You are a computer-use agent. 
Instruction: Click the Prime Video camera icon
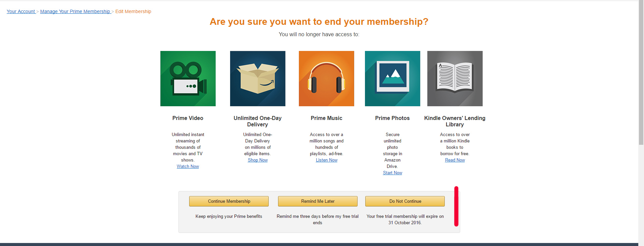tap(188, 78)
